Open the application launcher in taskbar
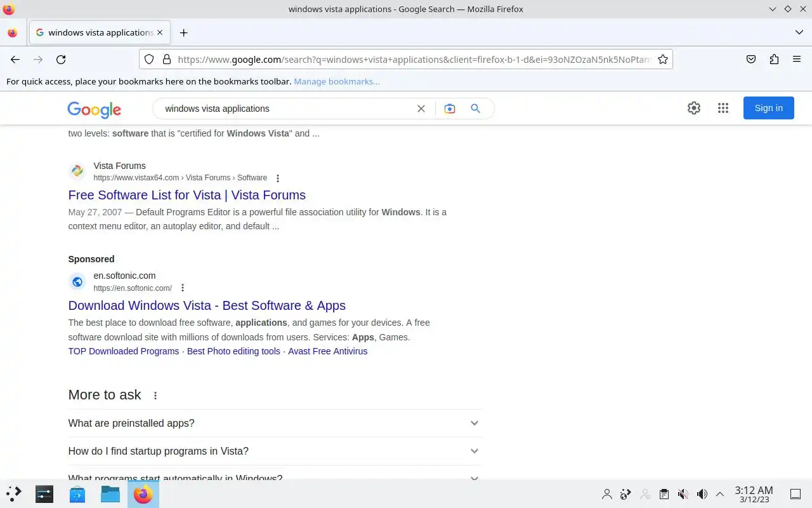 tap(14, 493)
